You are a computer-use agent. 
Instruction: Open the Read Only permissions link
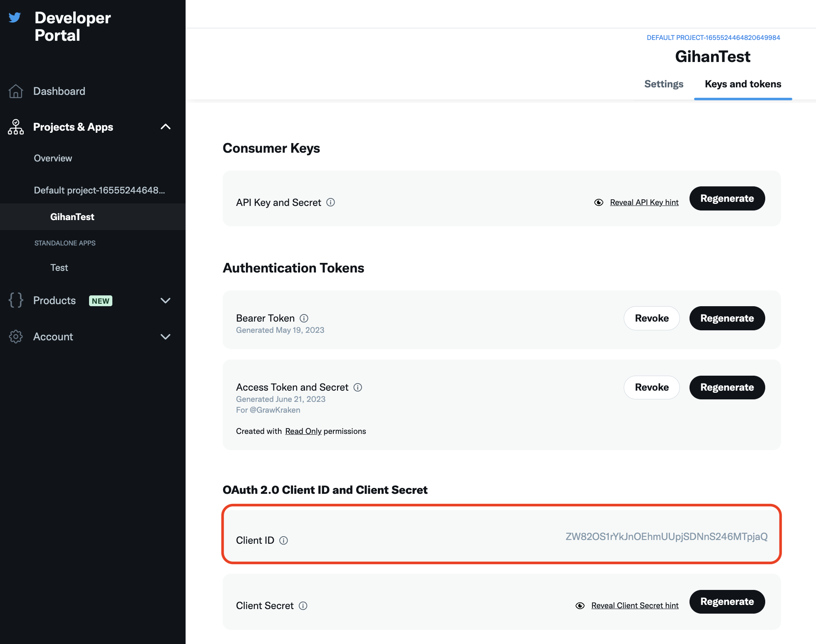coord(303,431)
